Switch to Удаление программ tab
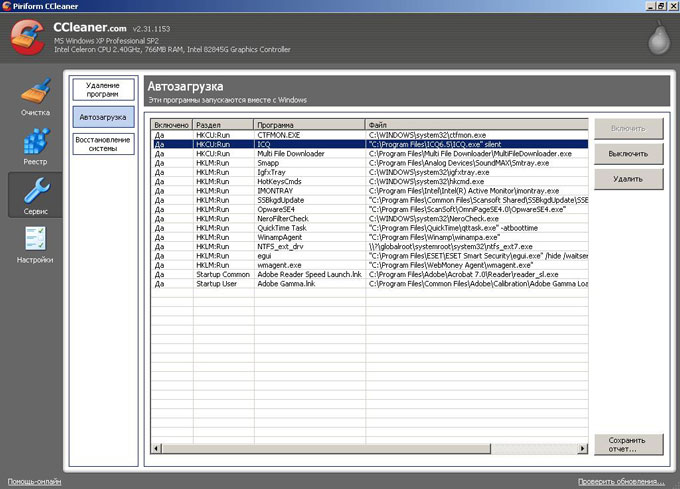This screenshot has width=680, height=489. (x=103, y=90)
